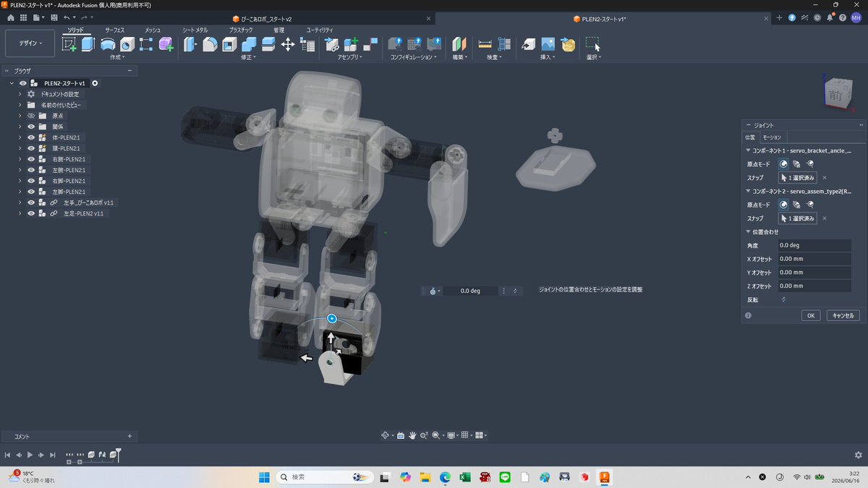Select the Combine tool
868x488 pixels.
click(x=249, y=44)
